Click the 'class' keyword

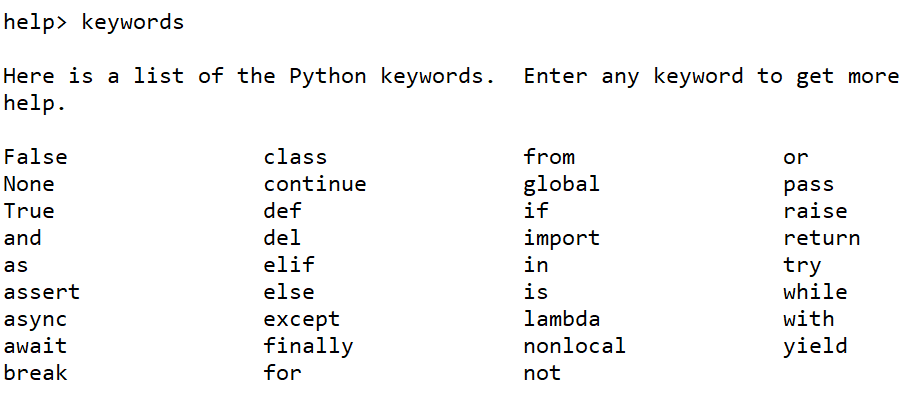tap(295, 157)
